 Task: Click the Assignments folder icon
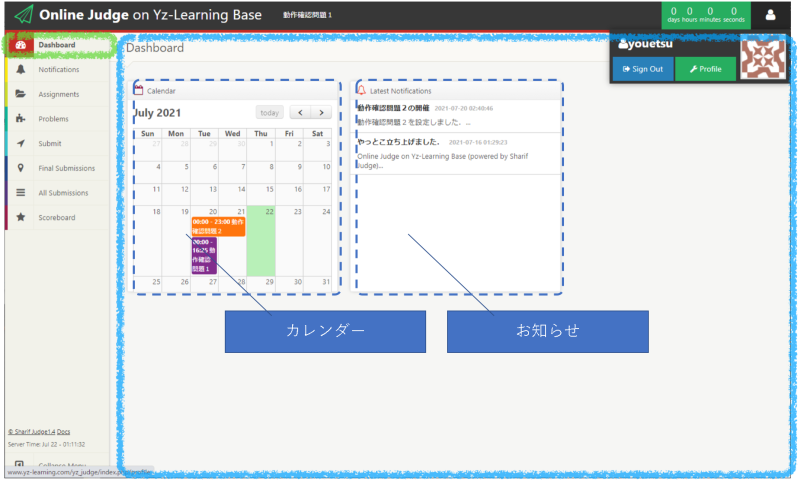pyautogui.click(x=20, y=94)
